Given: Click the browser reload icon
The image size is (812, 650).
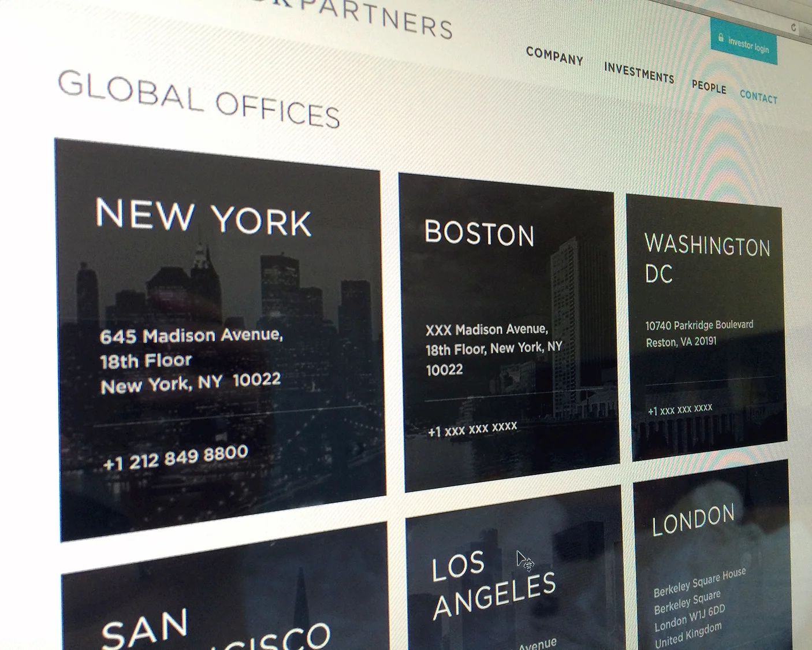Looking at the screenshot, I should coord(794,27).
